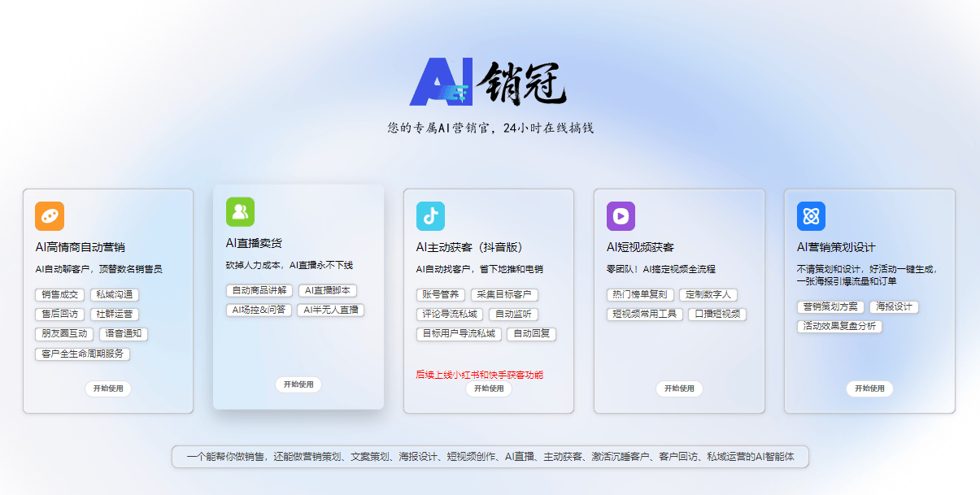Click the TikTok icon for AI主动获客

[430, 216]
